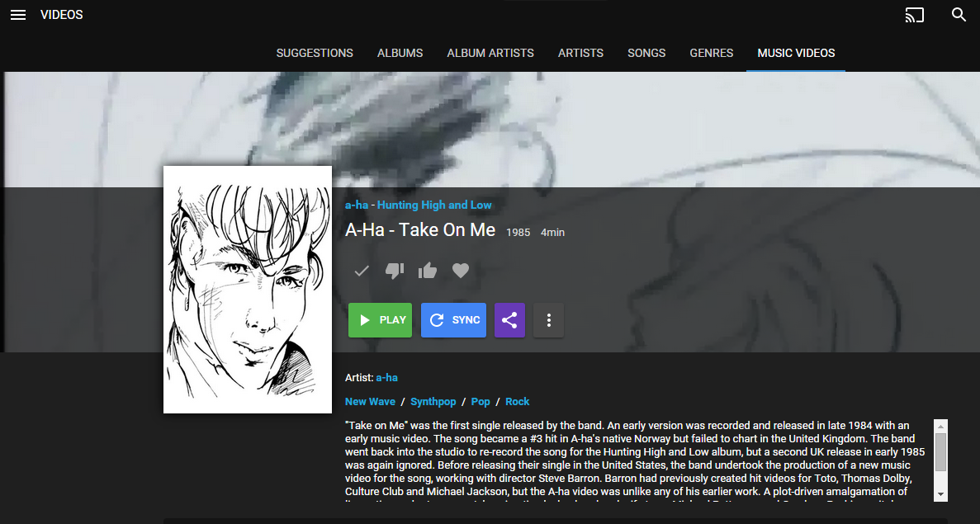Toggle the thumbs down dislike icon

(x=395, y=271)
